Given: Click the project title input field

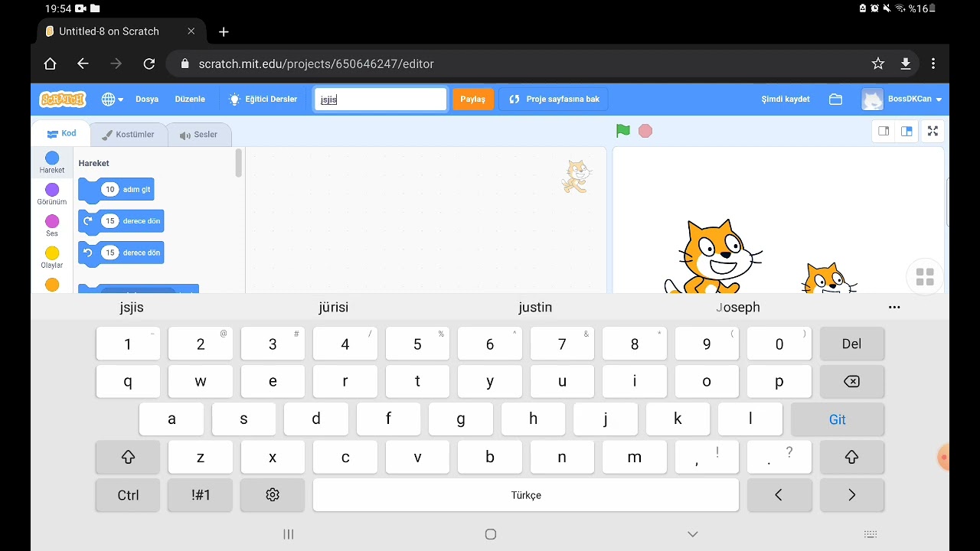Looking at the screenshot, I should pyautogui.click(x=381, y=99).
